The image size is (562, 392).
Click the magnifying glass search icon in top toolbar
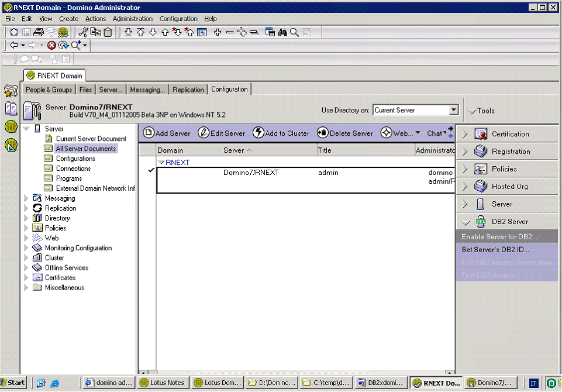[x=295, y=32]
